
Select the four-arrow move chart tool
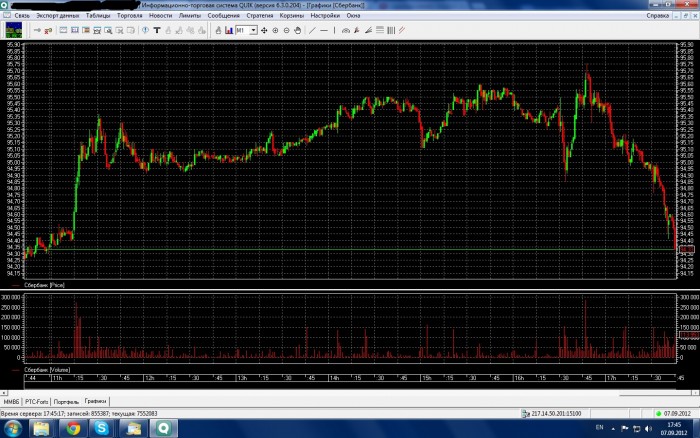pyautogui.click(x=264, y=30)
